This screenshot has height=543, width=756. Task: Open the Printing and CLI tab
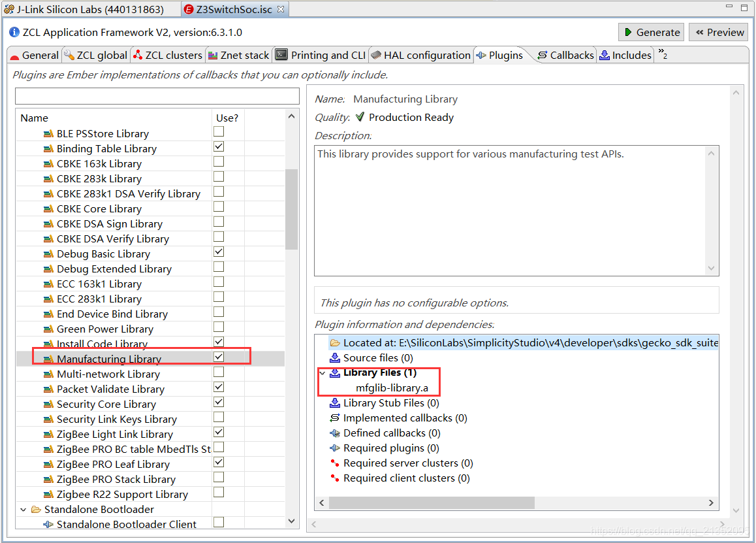pyautogui.click(x=321, y=56)
